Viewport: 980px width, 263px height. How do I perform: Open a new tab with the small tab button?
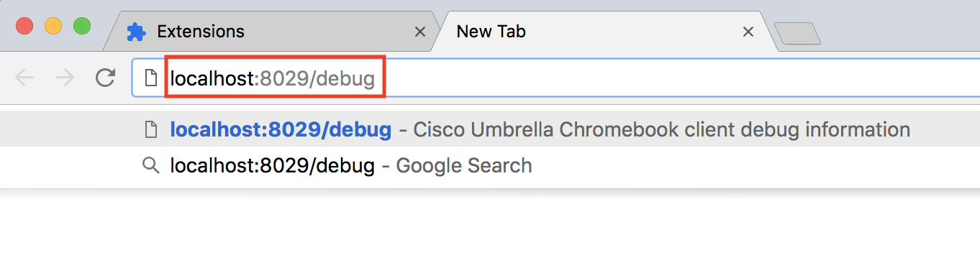point(797,34)
